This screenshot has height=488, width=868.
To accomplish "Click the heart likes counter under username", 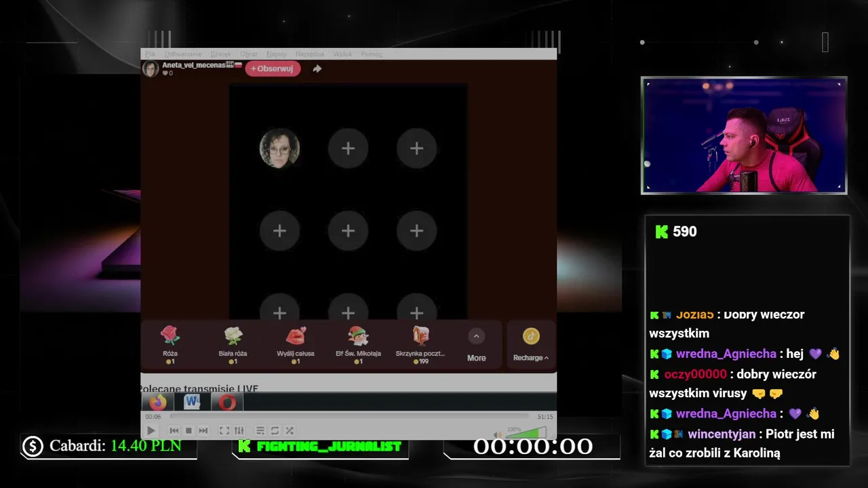I will (x=167, y=73).
